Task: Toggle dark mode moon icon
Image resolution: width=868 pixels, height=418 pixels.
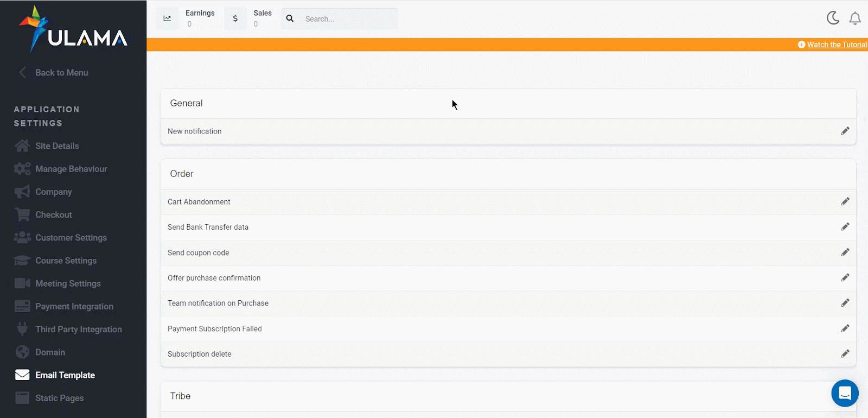Action: (833, 18)
